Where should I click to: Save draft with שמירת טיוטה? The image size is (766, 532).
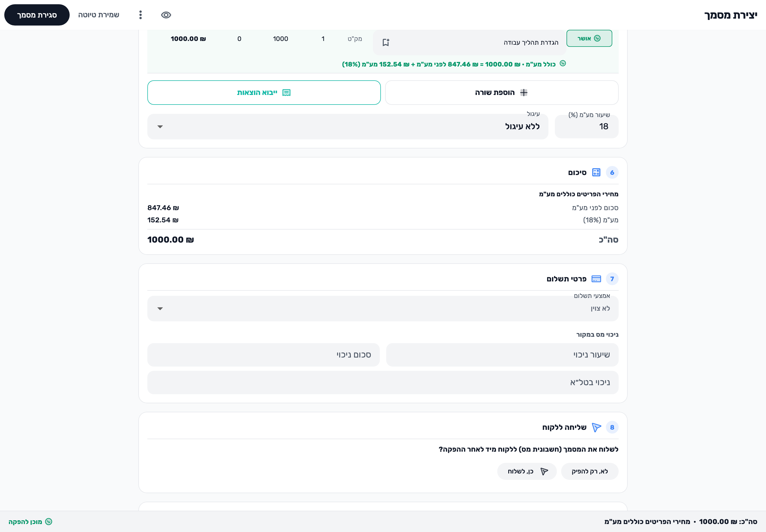tap(99, 15)
